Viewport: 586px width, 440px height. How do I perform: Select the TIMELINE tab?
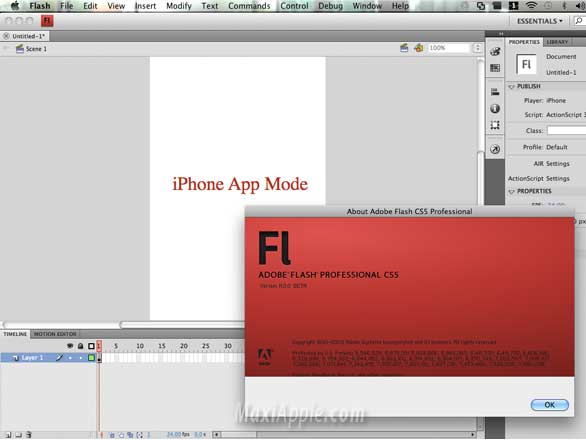pyautogui.click(x=15, y=334)
